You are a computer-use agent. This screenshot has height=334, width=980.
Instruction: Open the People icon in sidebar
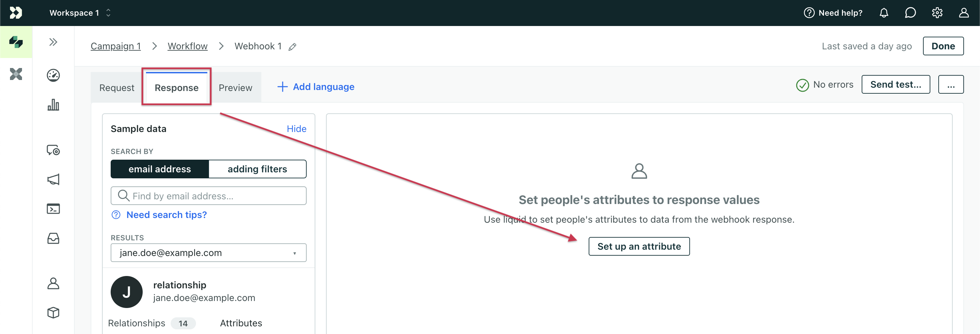pos(53,283)
